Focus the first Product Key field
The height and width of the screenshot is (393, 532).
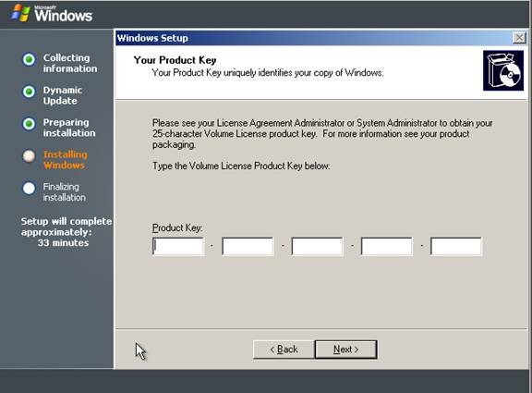click(x=178, y=246)
